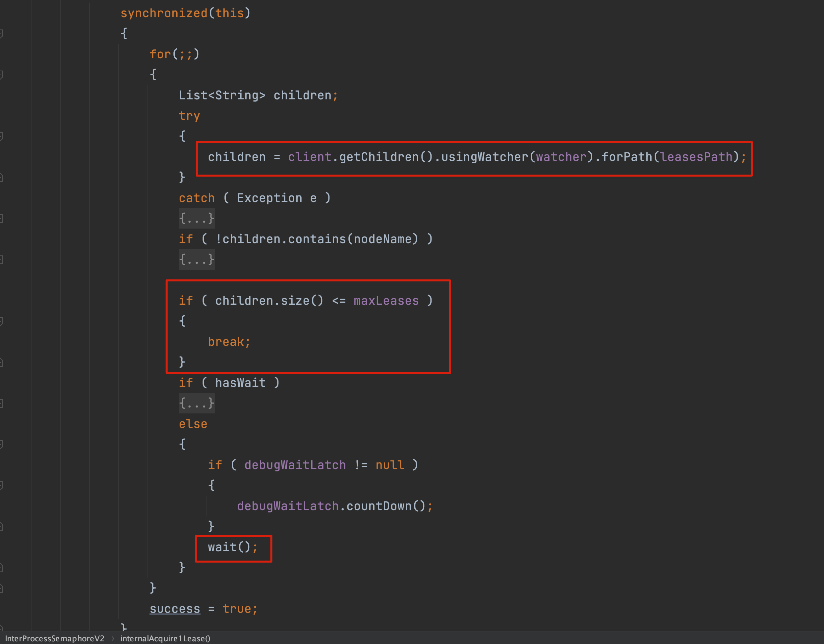The height and width of the screenshot is (644, 824).
Task: Click fold-end marker at try block closing brace
Action: [1, 177]
